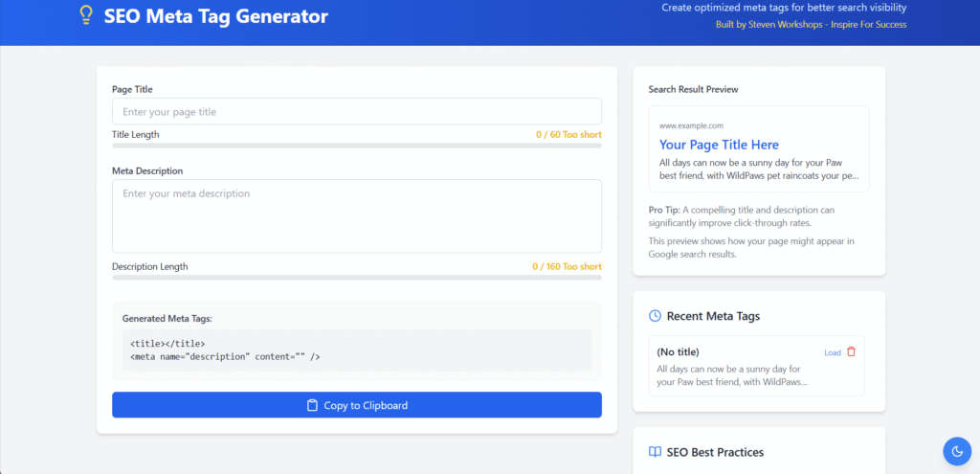This screenshot has width=980, height=474.
Task: Click the 'Your Page Title Here' preview link
Action: [719, 146]
